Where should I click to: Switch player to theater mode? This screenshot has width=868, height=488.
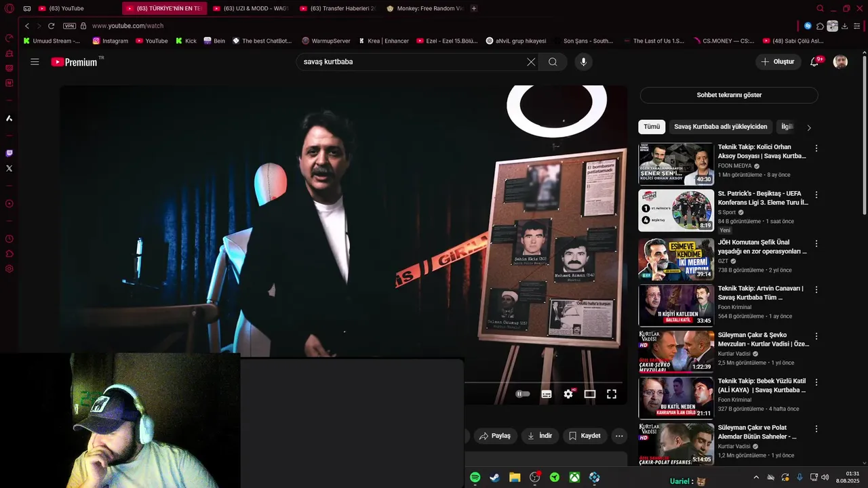click(x=590, y=394)
